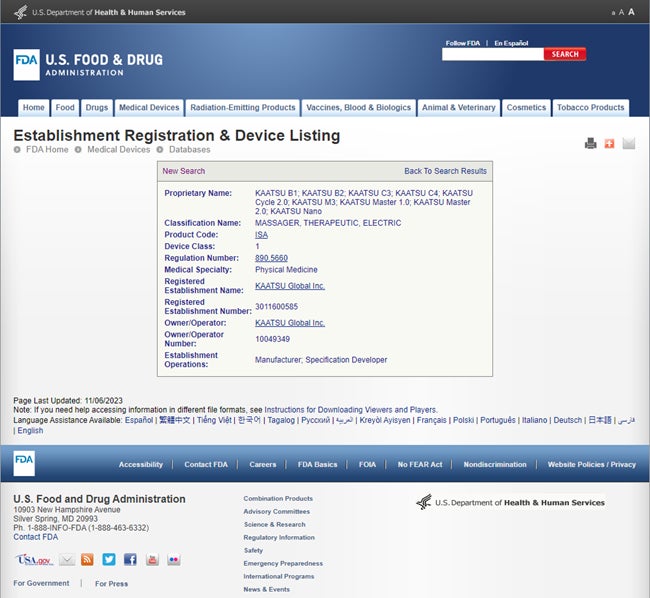This screenshot has width=650, height=598.
Task: Go to FDA Home breadcrumb
Action: coord(47,150)
